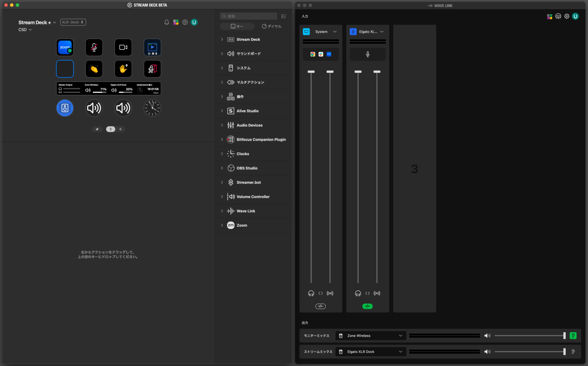This screenshot has height=366, width=588.
Task: Select the muted microphone key
Action: [x=94, y=47]
